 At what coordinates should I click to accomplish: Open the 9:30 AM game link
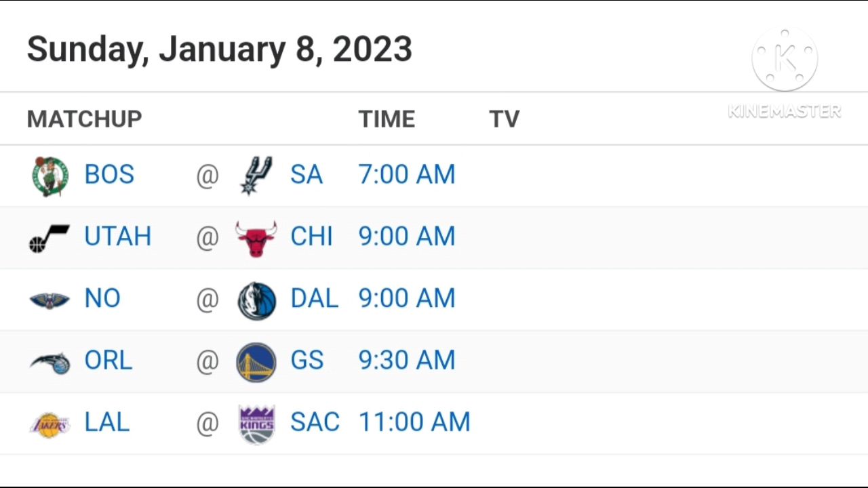pyautogui.click(x=407, y=361)
